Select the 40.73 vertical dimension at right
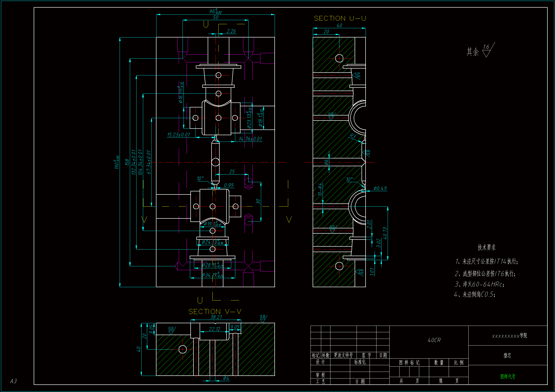This screenshot has width=555, height=392. point(385,233)
